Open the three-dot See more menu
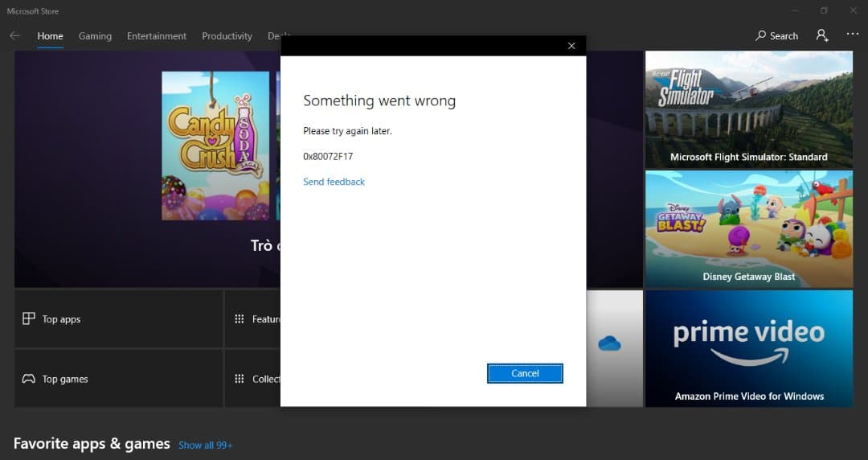868x460 pixels. point(853,35)
